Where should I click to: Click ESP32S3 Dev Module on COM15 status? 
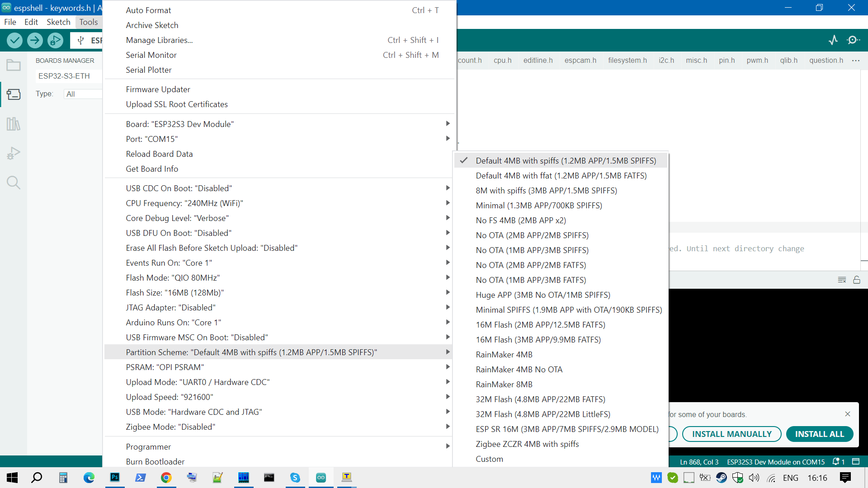pyautogui.click(x=775, y=462)
